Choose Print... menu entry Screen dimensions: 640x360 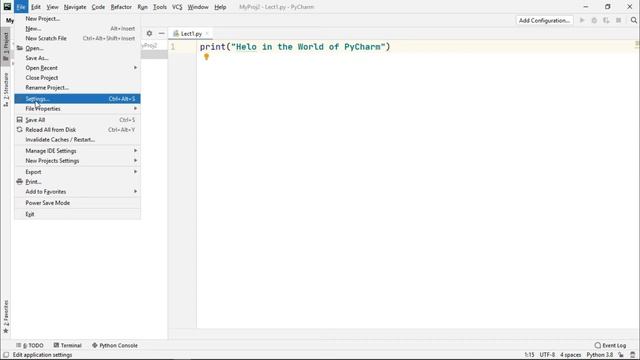coord(78,182)
